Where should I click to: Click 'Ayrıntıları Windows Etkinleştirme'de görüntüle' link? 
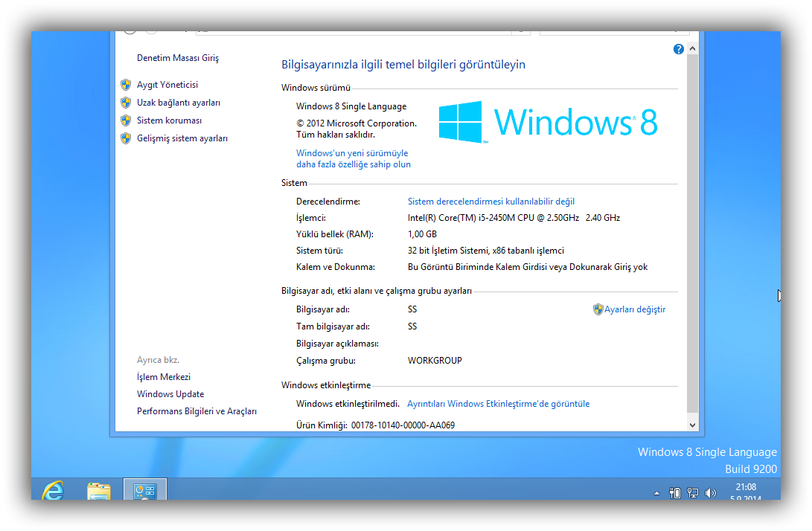[498, 404]
